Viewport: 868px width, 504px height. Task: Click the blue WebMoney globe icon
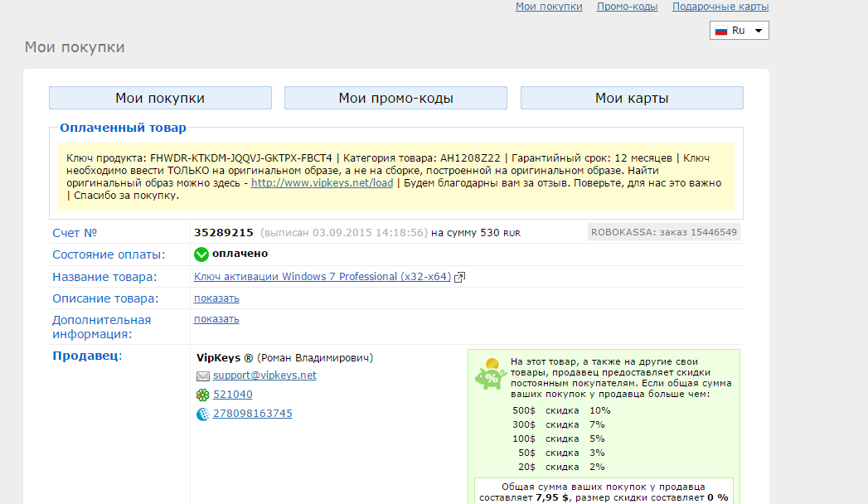click(x=203, y=414)
